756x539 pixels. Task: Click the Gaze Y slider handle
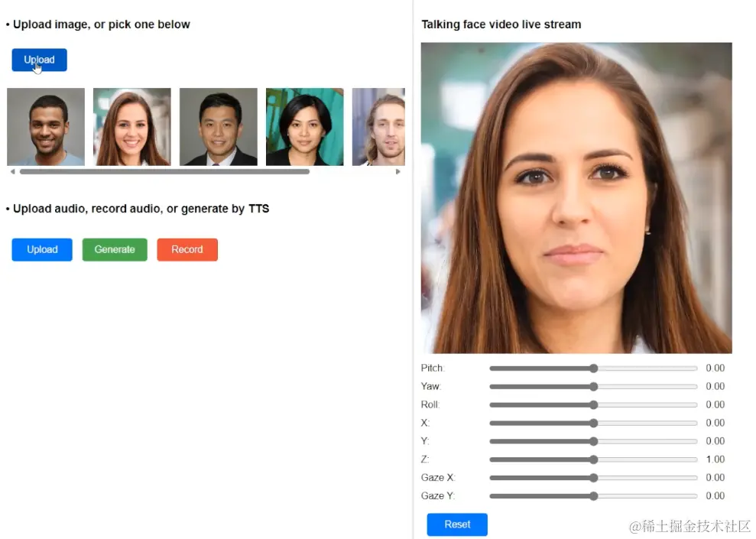click(x=593, y=496)
